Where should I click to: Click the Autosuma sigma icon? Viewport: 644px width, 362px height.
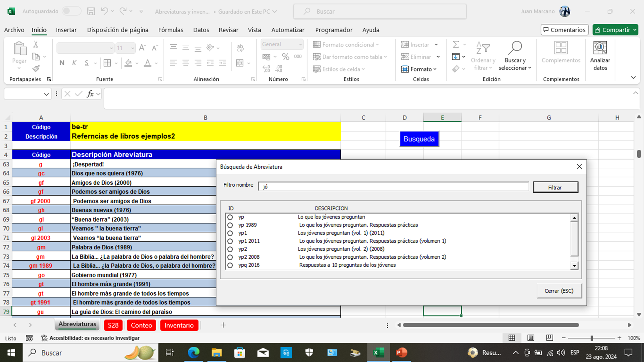456,44
